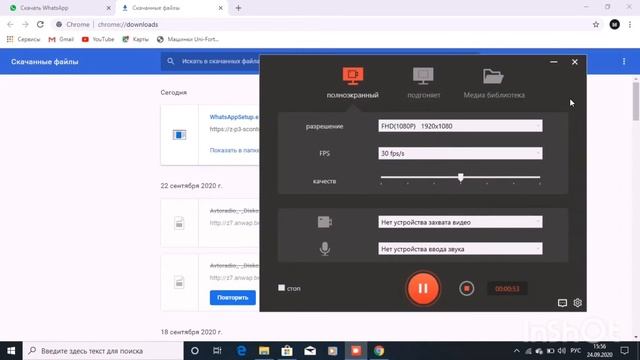Switch to the region fit recording mode
This screenshot has height=360, width=640.
click(423, 76)
